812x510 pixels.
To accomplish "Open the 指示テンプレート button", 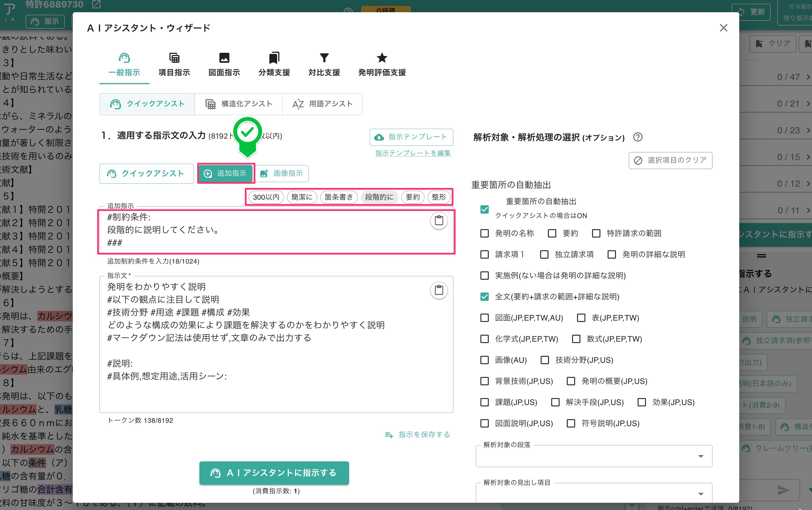I will (411, 137).
